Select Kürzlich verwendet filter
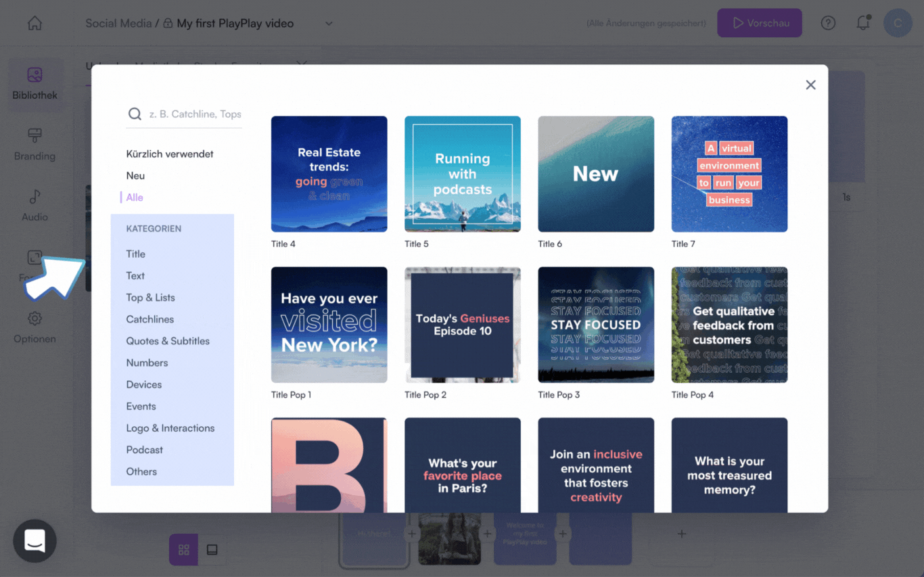The image size is (924, 577). [170, 154]
